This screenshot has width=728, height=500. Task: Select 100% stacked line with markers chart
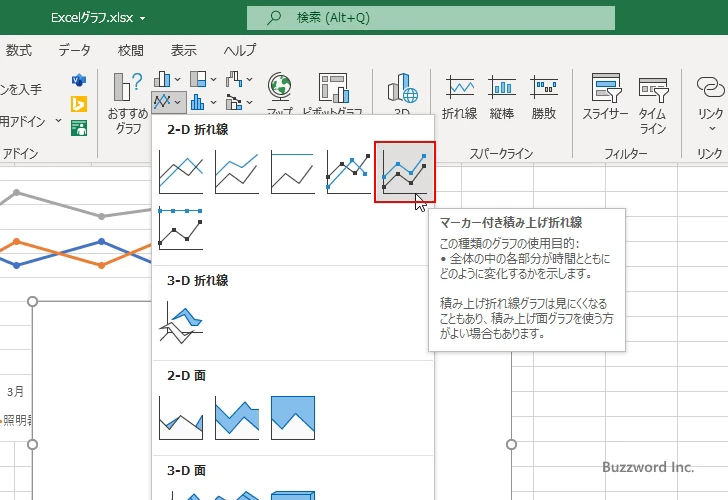coord(180,228)
